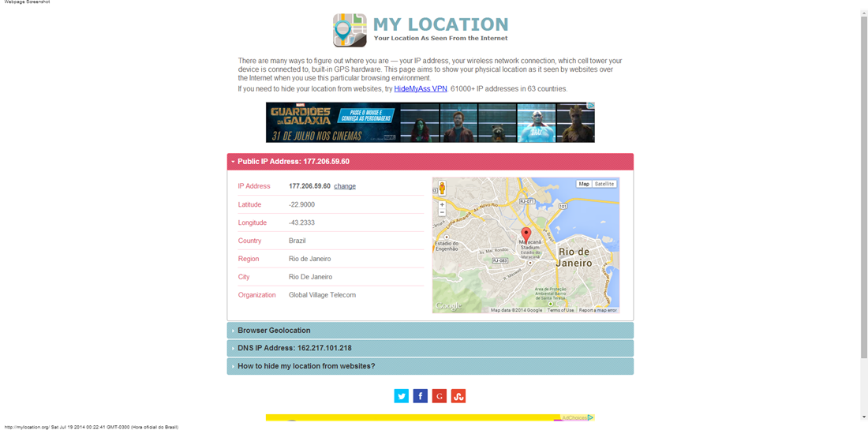The height and width of the screenshot is (430, 868).
Task: Click the Map data ©2014 Google text
Action: pyautogui.click(x=517, y=310)
